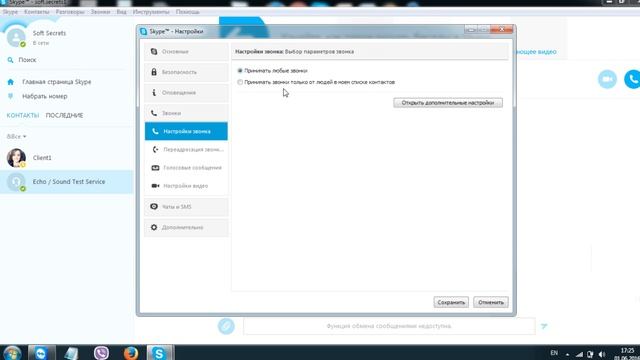Viewport: 640px width, 360px height.
Task: Open the Разговоры menu
Action: point(70,12)
